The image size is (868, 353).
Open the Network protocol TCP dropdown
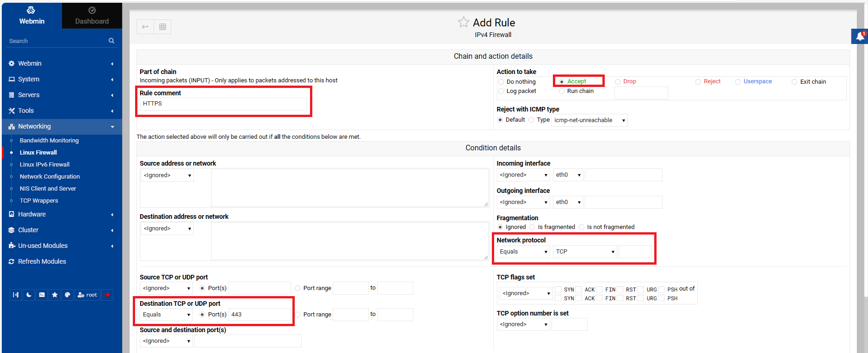pyautogui.click(x=585, y=252)
